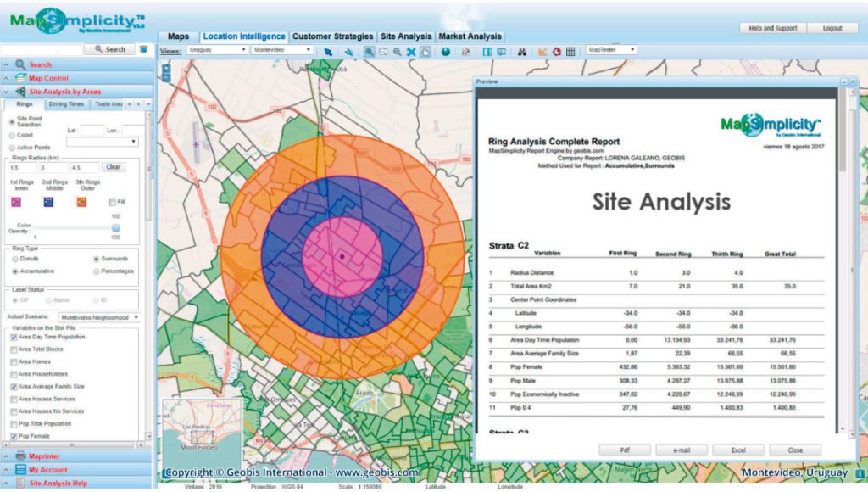Click the 1st Rings Inner pink color swatch
Image resolution: width=868 pixels, height=492 pixels.
point(16,202)
